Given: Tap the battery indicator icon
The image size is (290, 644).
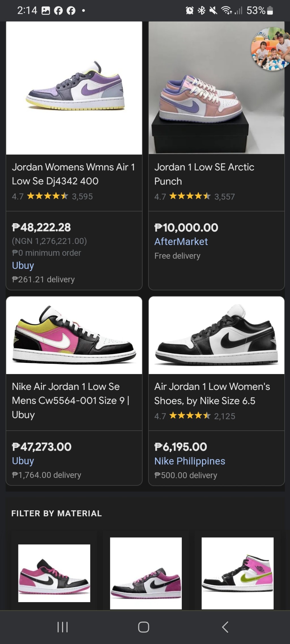Looking at the screenshot, I should click(270, 11).
